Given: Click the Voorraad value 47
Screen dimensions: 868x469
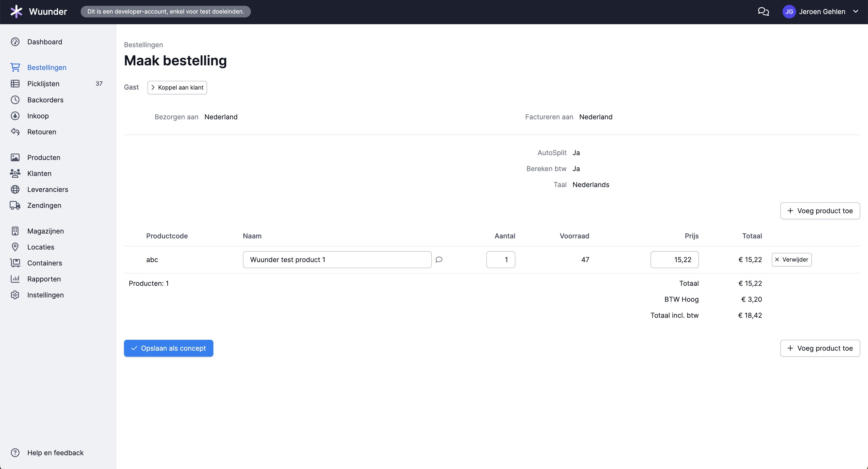Looking at the screenshot, I should (585, 260).
